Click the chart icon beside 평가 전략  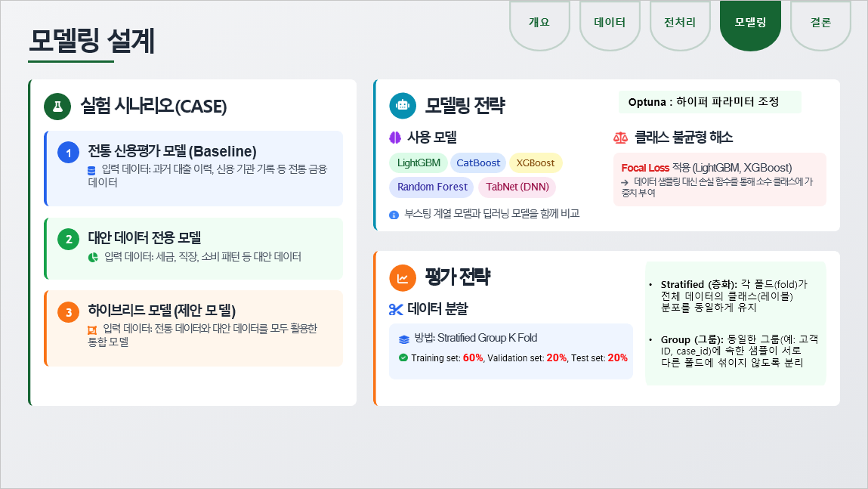coord(403,278)
